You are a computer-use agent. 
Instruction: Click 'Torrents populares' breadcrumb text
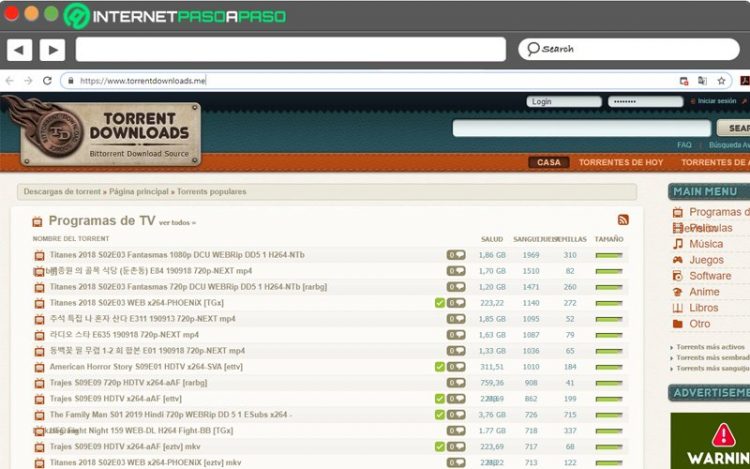click(211, 191)
